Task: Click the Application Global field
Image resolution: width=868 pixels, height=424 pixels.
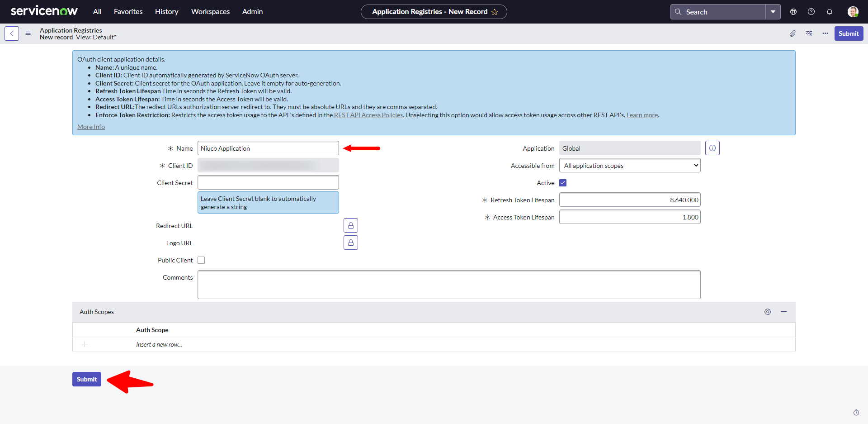Action: [630, 148]
